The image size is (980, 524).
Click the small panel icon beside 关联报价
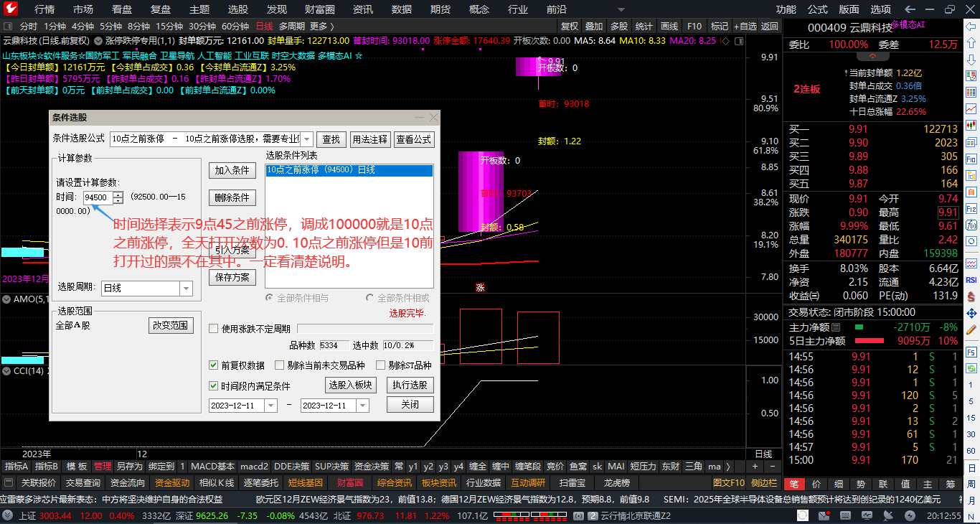[9, 482]
